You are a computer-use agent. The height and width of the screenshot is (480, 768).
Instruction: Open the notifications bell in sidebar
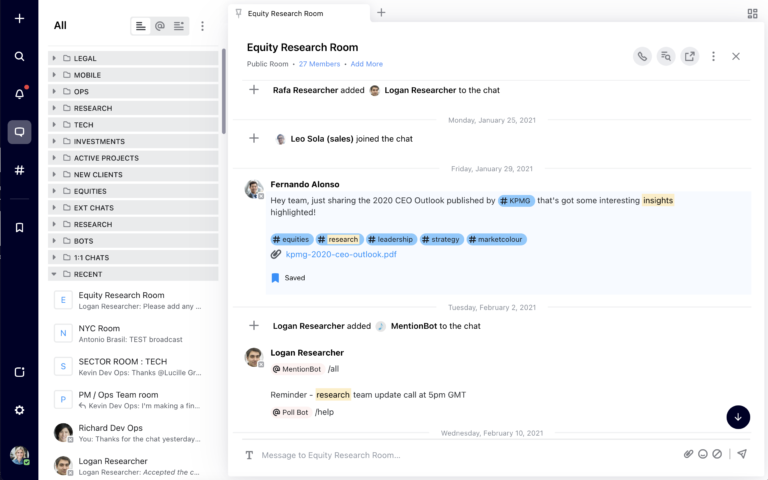point(19,94)
